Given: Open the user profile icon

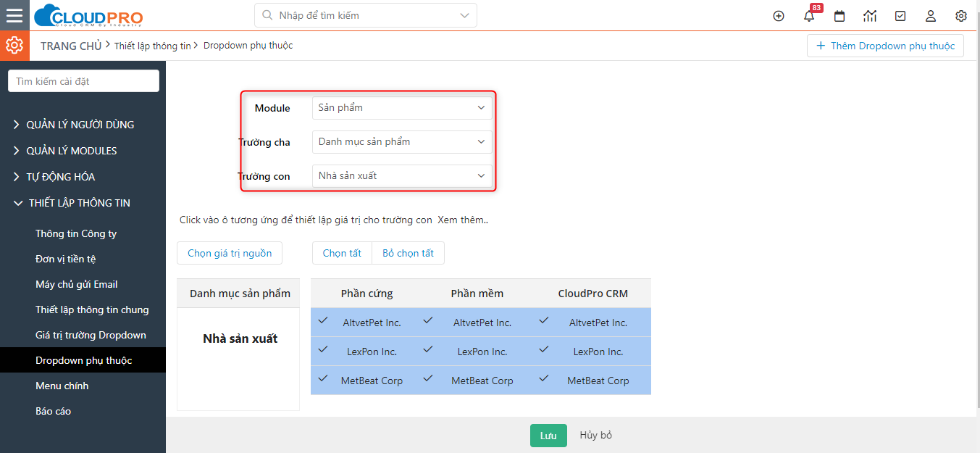Looking at the screenshot, I should pos(931,16).
